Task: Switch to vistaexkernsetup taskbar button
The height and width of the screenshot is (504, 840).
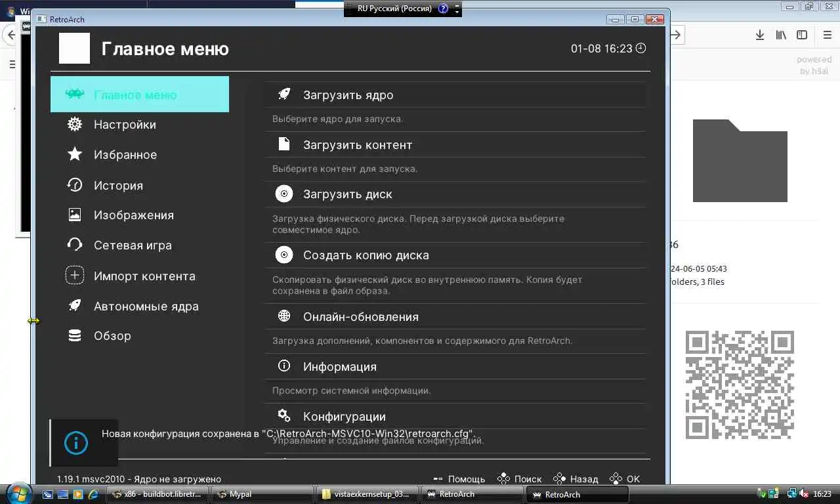Action: click(366, 494)
